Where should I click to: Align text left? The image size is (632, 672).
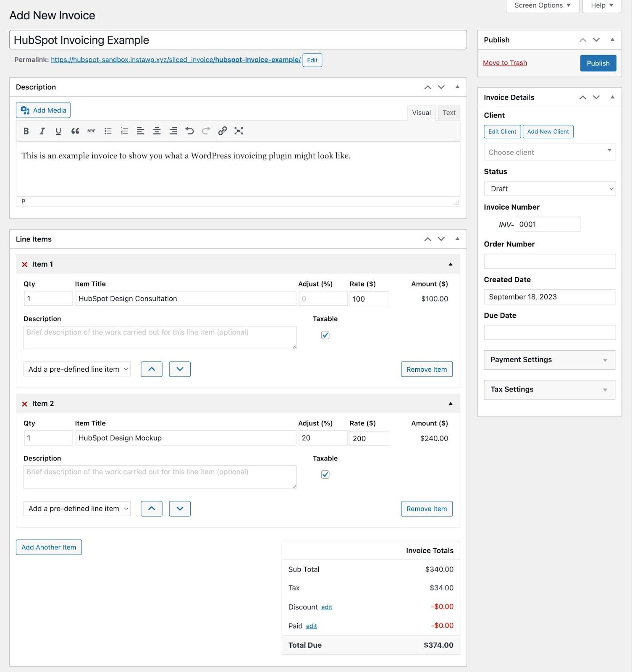click(x=141, y=131)
